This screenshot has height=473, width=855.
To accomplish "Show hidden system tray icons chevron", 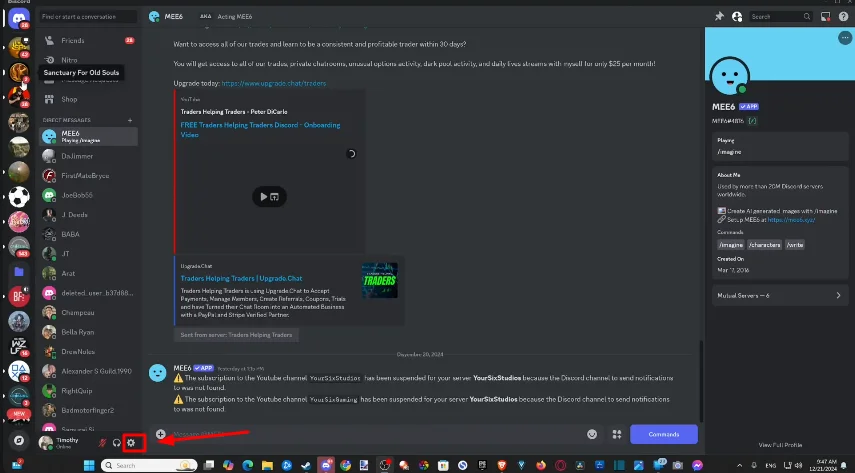I will 739,465.
